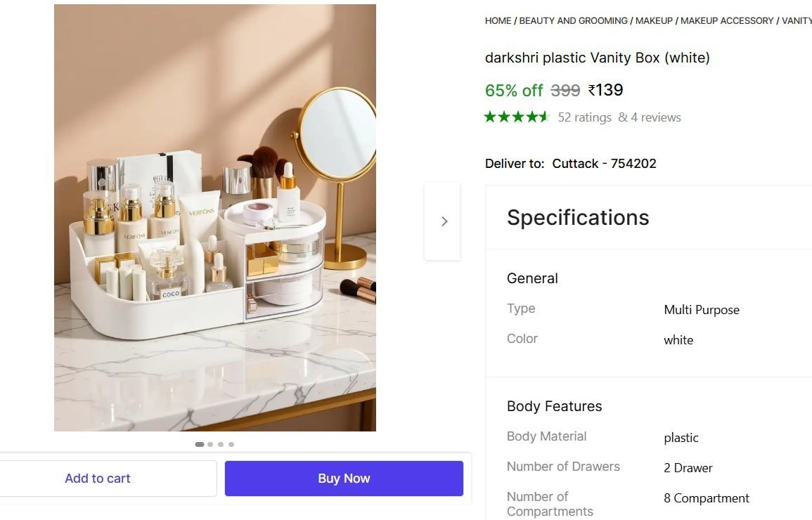The width and height of the screenshot is (812, 520).
Task: Click the Specifications section heading
Action: [x=578, y=218]
